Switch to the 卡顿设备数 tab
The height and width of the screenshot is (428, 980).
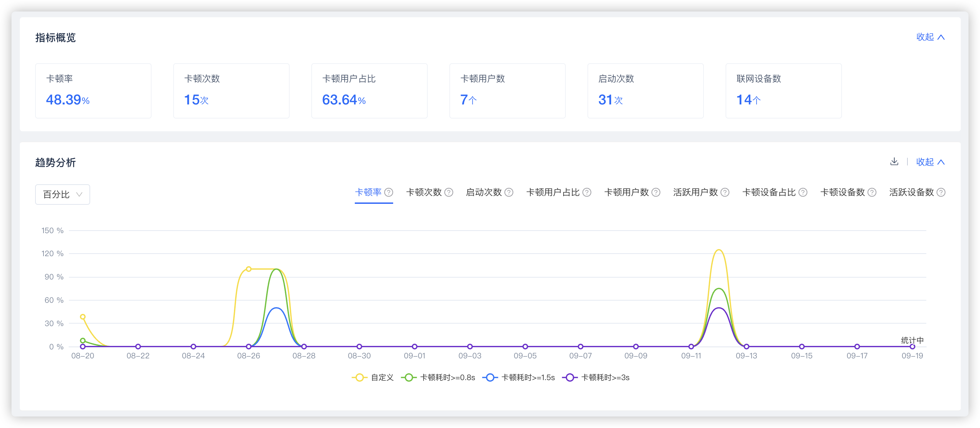point(842,192)
